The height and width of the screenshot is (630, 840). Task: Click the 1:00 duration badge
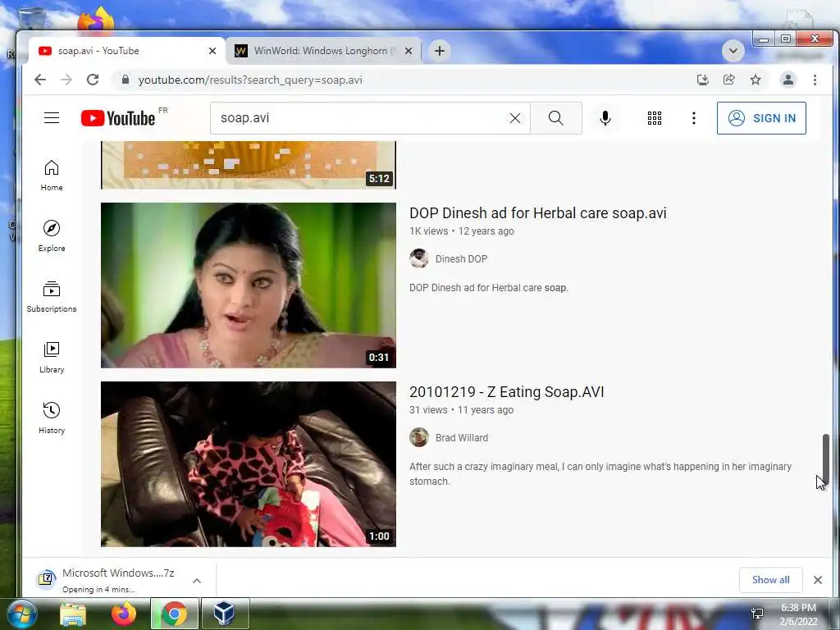tap(379, 536)
